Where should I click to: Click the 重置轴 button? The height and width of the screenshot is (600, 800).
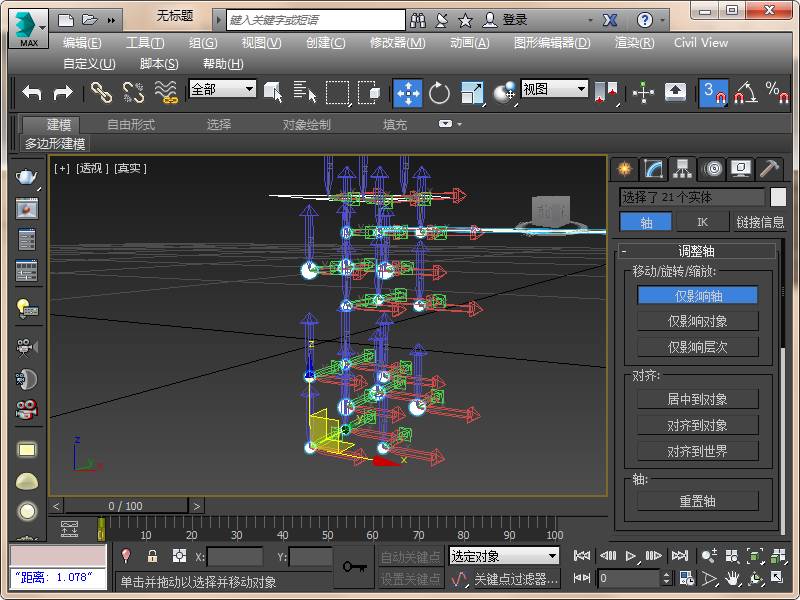coord(697,501)
